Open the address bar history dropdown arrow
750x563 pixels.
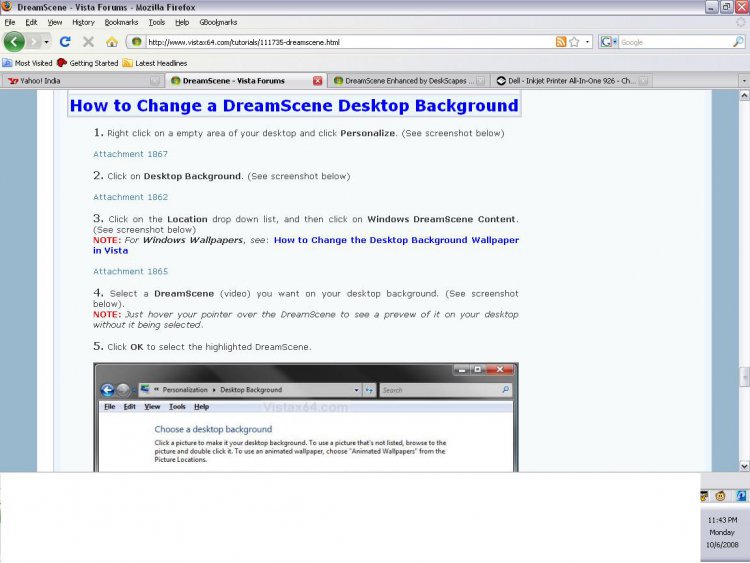click(x=587, y=42)
